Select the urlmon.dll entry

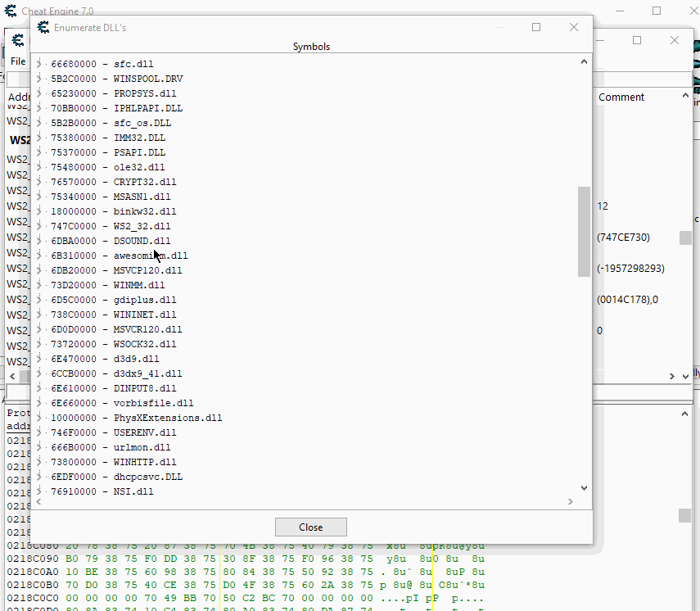[x=111, y=447]
